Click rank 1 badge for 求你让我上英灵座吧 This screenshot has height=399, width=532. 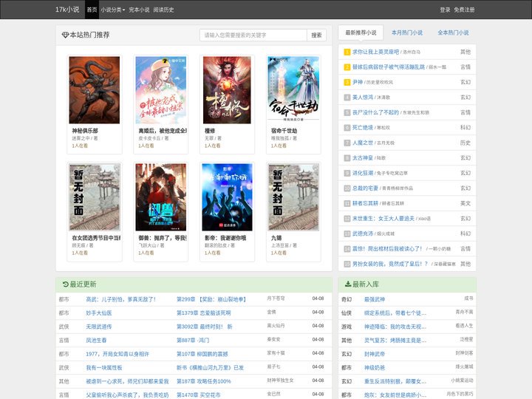(x=347, y=52)
